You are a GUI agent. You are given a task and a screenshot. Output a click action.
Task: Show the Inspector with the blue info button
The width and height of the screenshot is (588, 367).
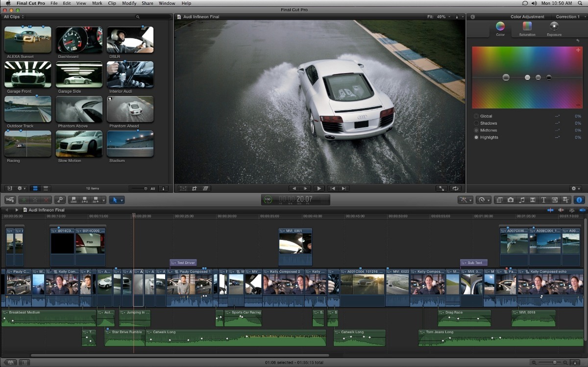point(579,200)
